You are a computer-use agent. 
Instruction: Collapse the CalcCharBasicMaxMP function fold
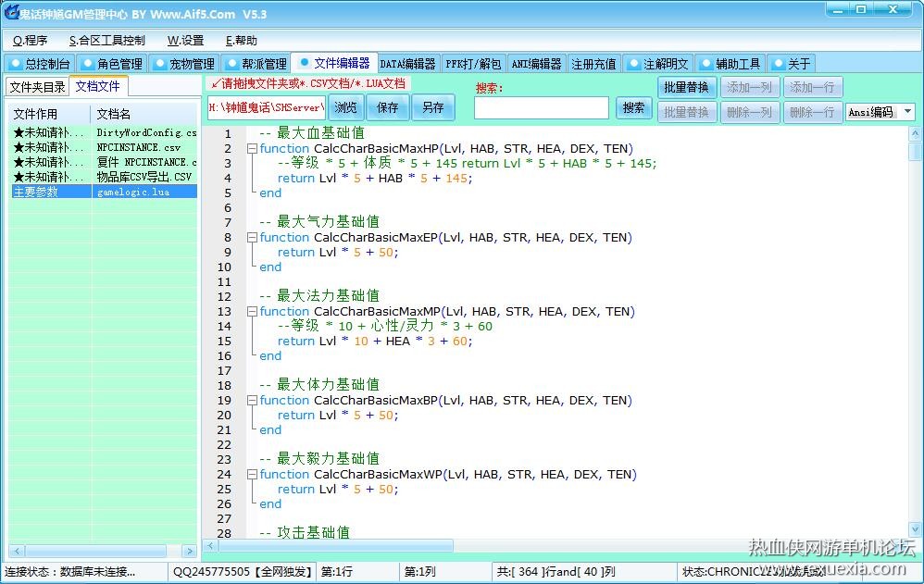[252, 311]
